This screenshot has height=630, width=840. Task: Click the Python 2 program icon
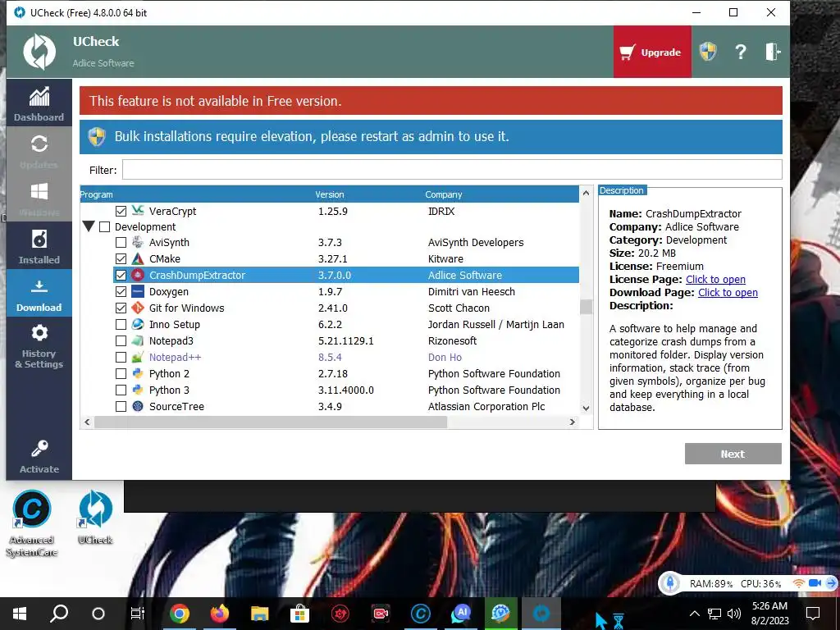click(138, 373)
